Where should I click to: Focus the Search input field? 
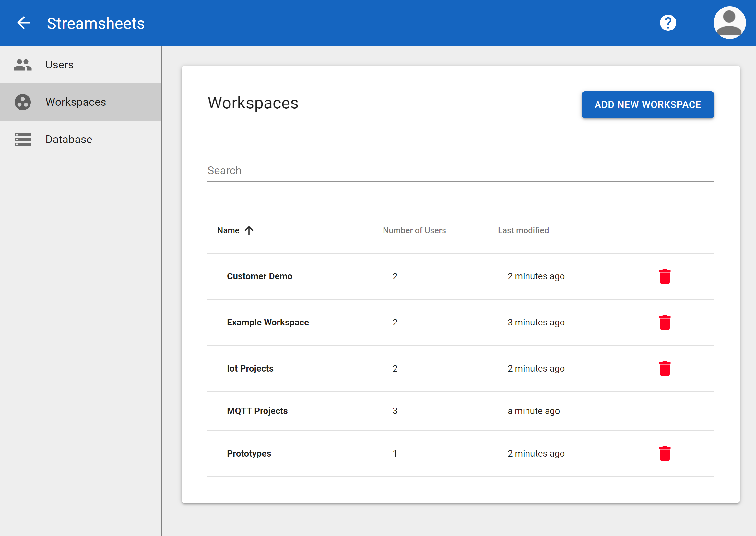[x=461, y=171]
